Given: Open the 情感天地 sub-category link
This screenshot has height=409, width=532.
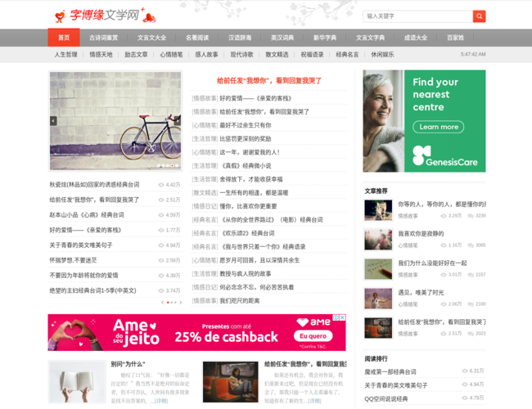Looking at the screenshot, I should tap(101, 55).
